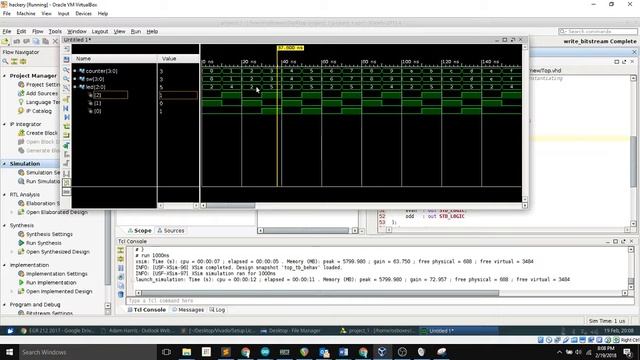Click Create Block Design
This screenshot has width=640, height=360.
pyautogui.click(x=38, y=133)
